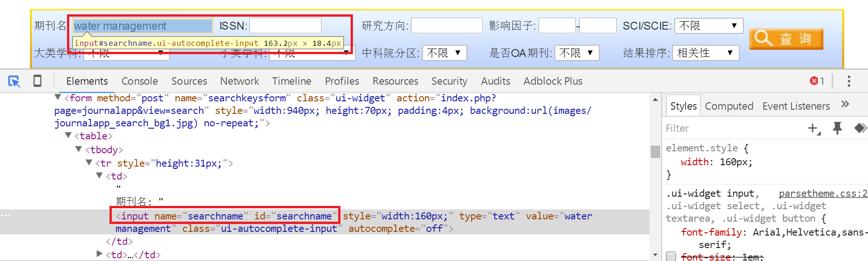
Task: Toggle device mode icon in DevTools
Action: point(37,81)
